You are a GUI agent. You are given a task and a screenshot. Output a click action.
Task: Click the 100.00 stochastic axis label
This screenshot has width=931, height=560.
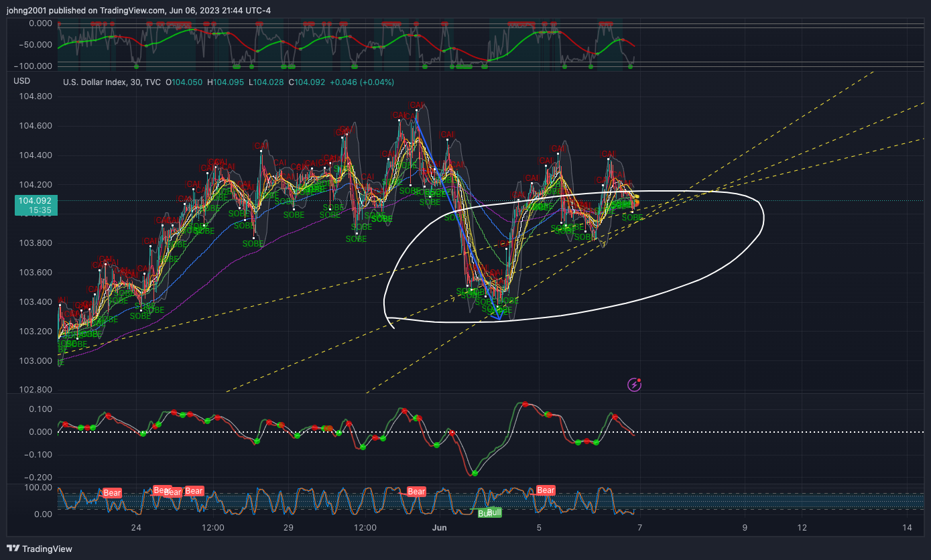[39, 488]
